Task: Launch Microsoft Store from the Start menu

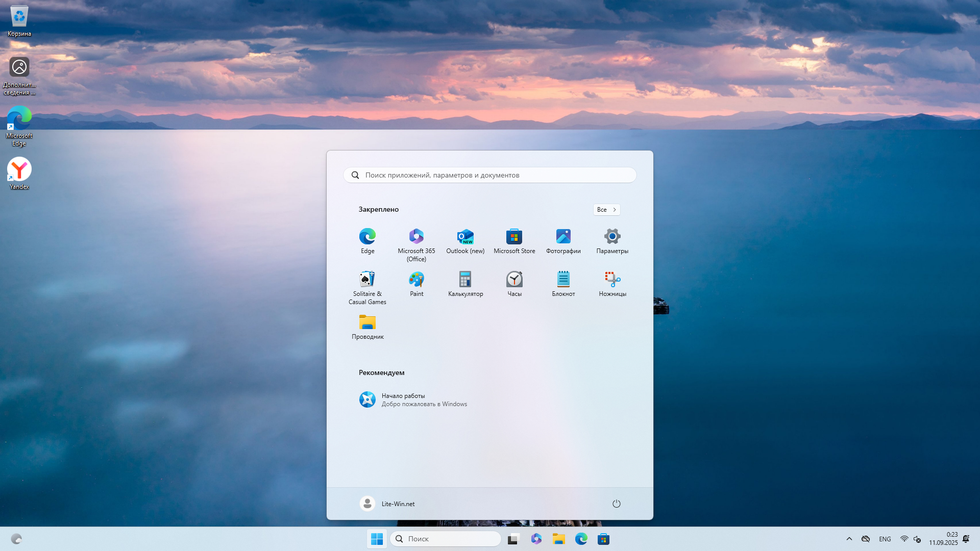Action: coord(514,237)
